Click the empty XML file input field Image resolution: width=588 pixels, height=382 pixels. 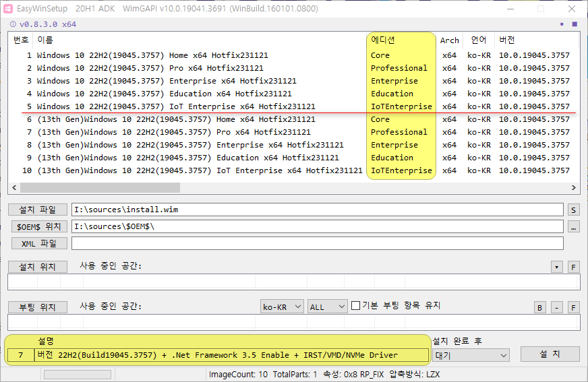click(x=317, y=243)
